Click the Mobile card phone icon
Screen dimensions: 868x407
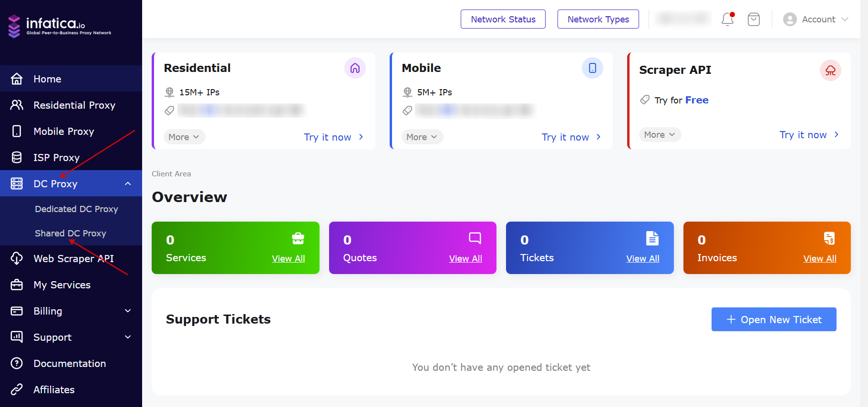(592, 68)
